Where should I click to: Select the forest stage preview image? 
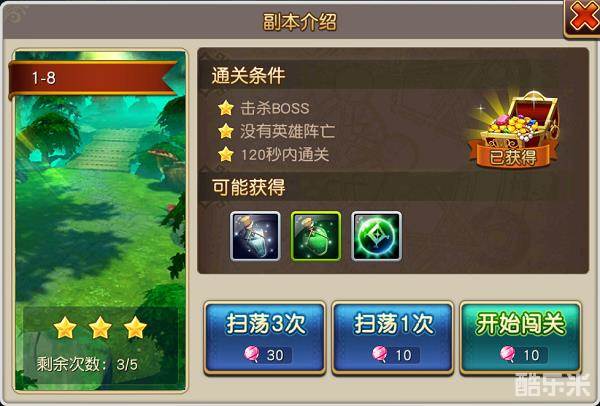point(100,220)
